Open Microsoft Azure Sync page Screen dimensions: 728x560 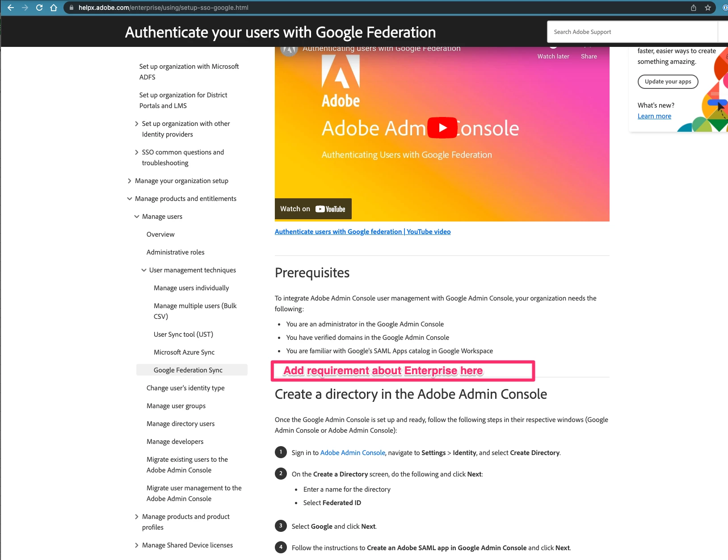(x=184, y=352)
